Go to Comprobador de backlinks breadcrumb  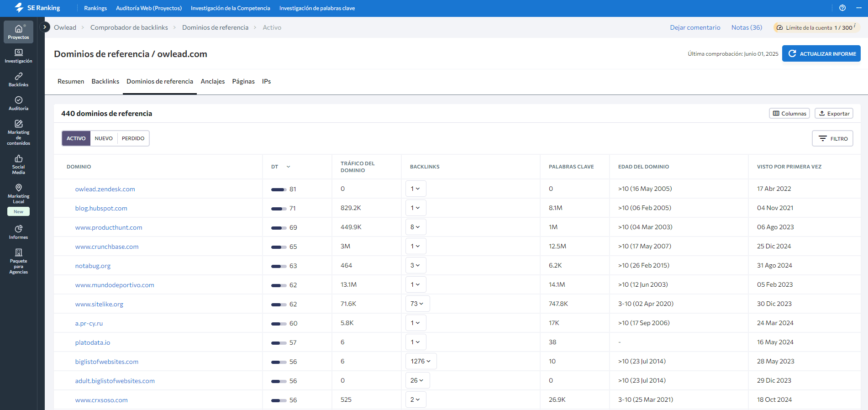coord(129,27)
